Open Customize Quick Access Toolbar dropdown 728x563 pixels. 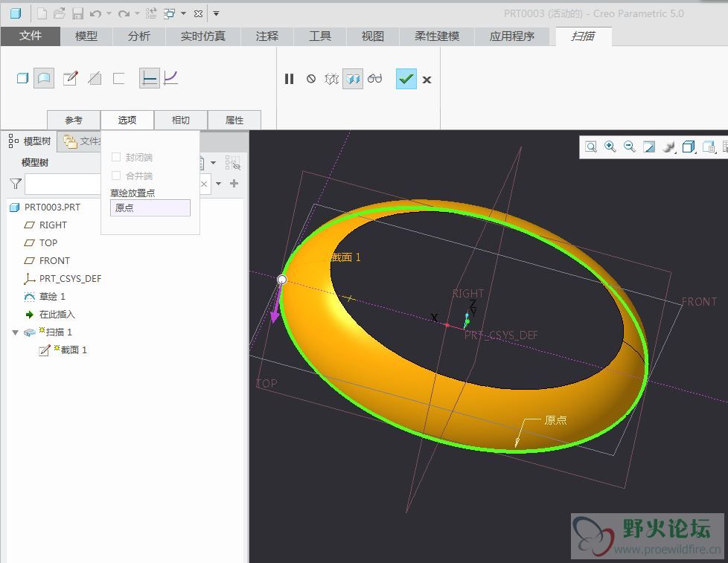(x=216, y=14)
